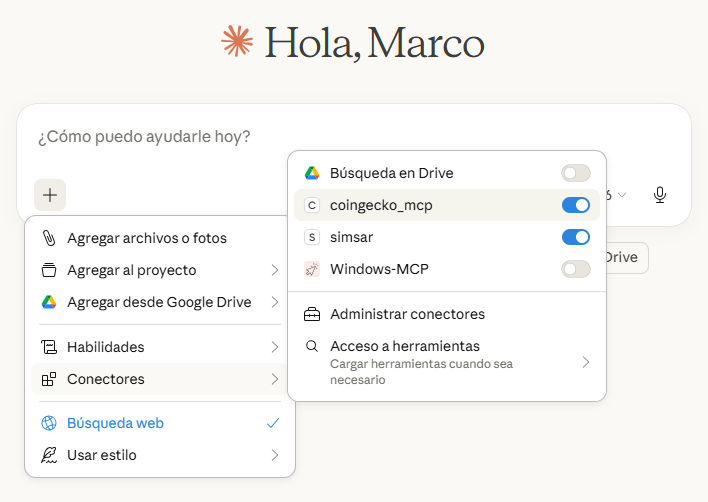This screenshot has width=708, height=502.
Task: Toggle the Búsqueda web menu option
Action: (160, 423)
